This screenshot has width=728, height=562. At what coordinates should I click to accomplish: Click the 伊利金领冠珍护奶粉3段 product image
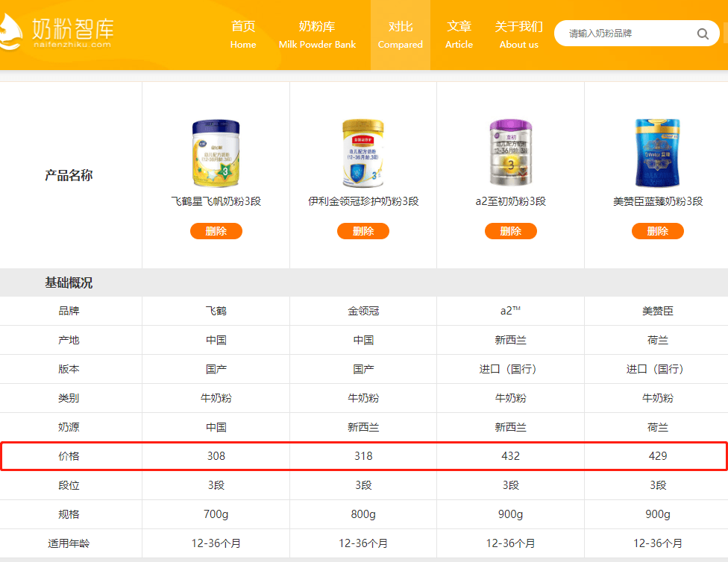pyautogui.click(x=363, y=153)
